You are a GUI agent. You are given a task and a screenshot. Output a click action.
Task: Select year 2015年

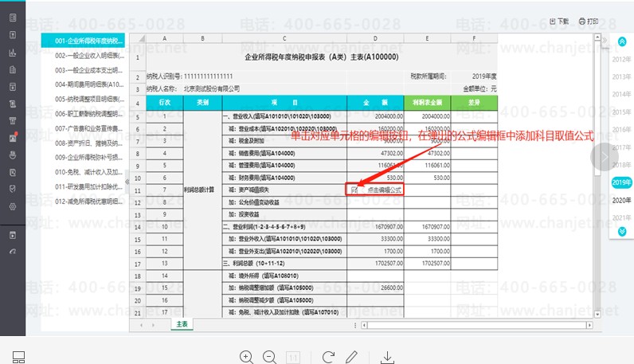coord(621,112)
